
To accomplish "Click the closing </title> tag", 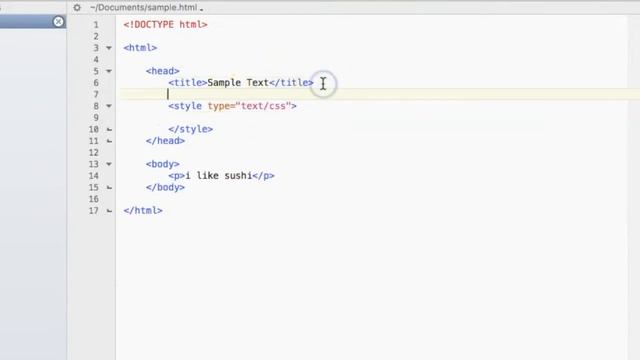I will click(291, 82).
